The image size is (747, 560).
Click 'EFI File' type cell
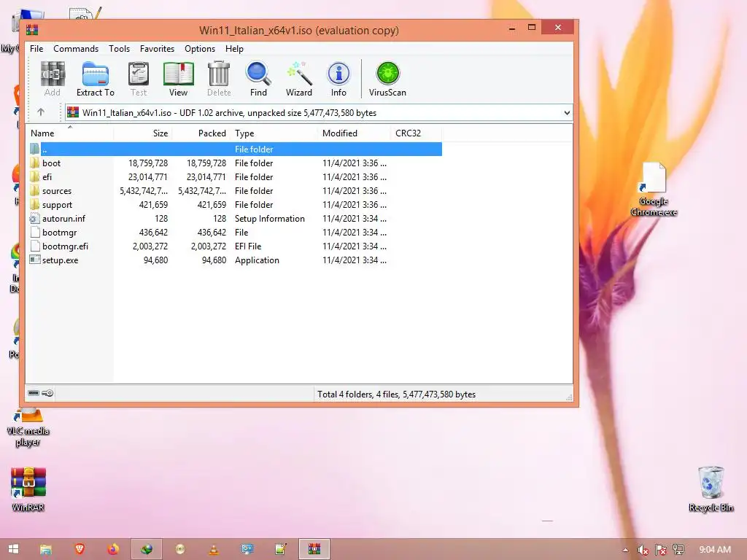[248, 246]
